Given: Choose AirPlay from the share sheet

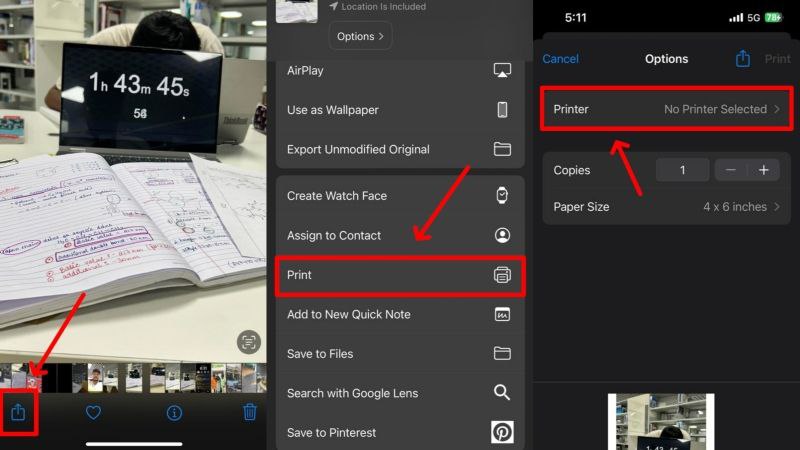Looking at the screenshot, I should coord(400,70).
